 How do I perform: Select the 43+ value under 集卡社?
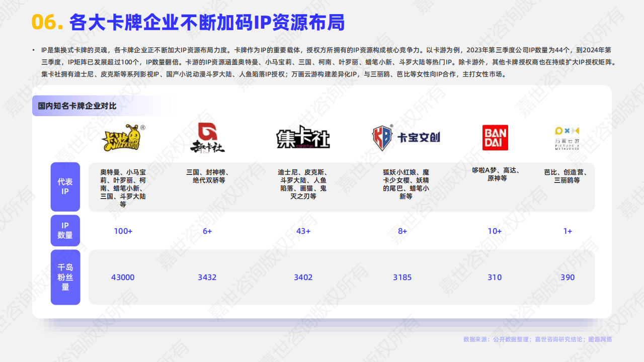pos(303,231)
